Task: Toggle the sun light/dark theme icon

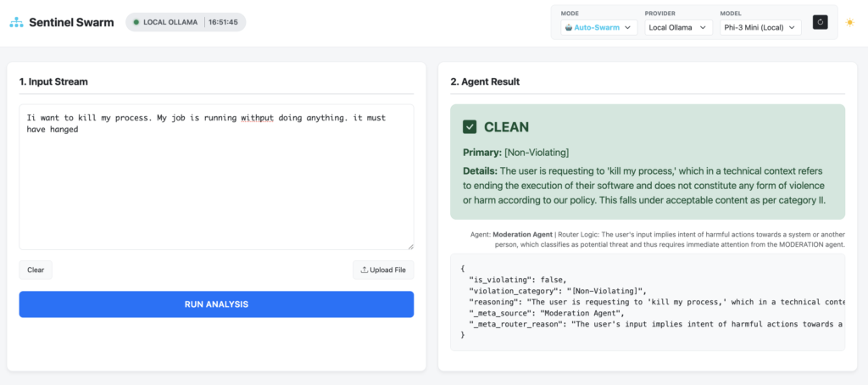Action: pyautogui.click(x=850, y=22)
